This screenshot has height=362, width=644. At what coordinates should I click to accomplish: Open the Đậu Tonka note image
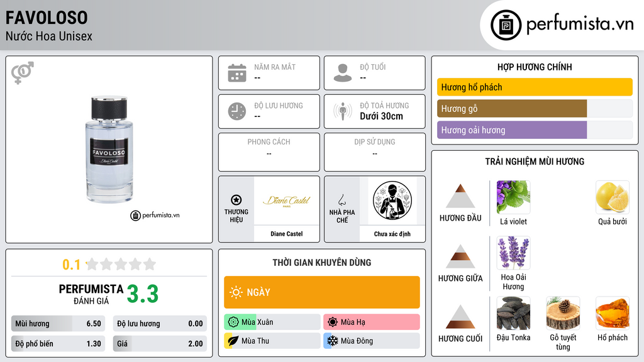(x=513, y=313)
